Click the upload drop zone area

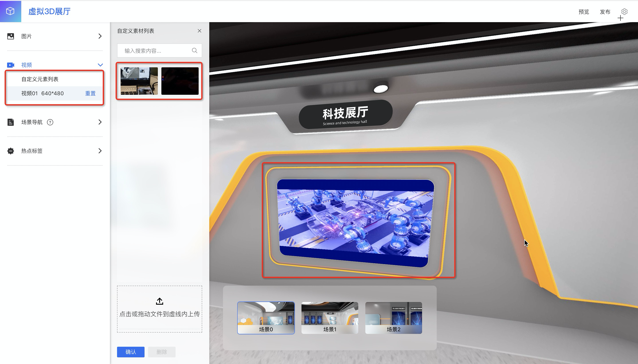point(159,309)
